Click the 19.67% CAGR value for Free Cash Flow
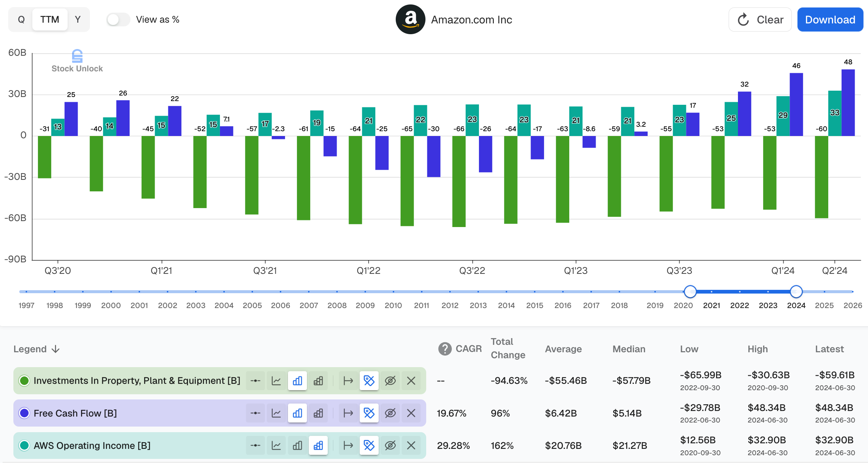The height and width of the screenshot is (463, 868). [x=451, y=413]
